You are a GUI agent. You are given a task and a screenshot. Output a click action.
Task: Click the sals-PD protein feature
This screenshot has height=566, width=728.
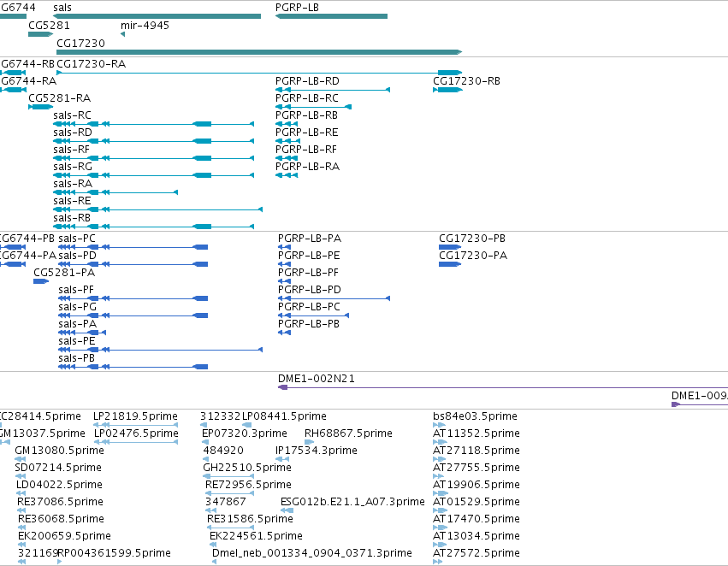coord(133,264)
